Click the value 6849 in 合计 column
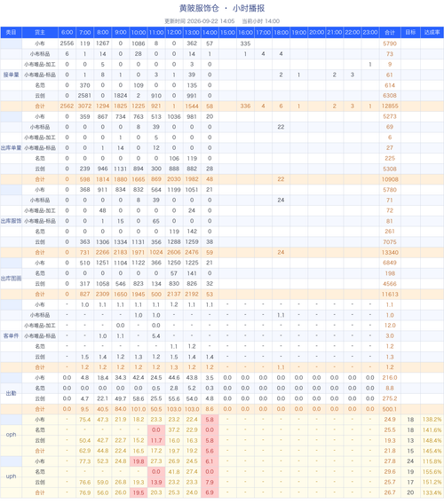This screenshot has height=504, width=444. click(x=390, y=263)
